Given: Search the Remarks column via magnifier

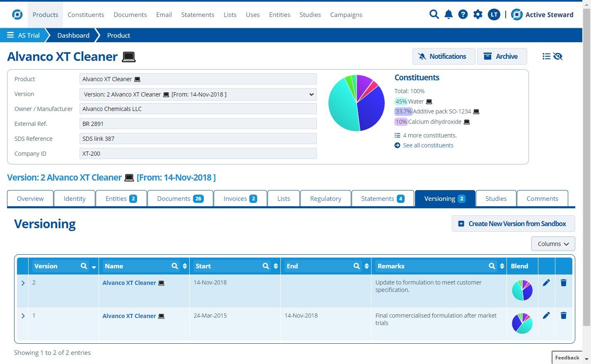Looking at the screenshot, I should [492, 266].
